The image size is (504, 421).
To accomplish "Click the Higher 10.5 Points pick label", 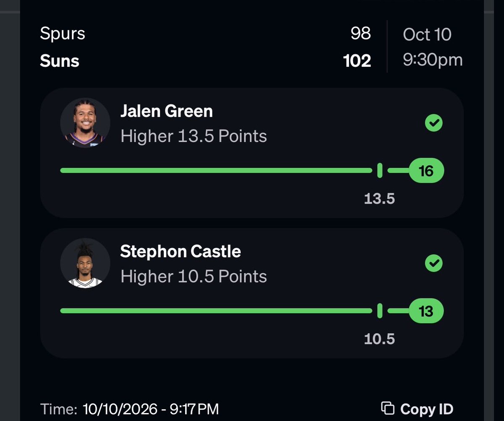I will 194,277.
